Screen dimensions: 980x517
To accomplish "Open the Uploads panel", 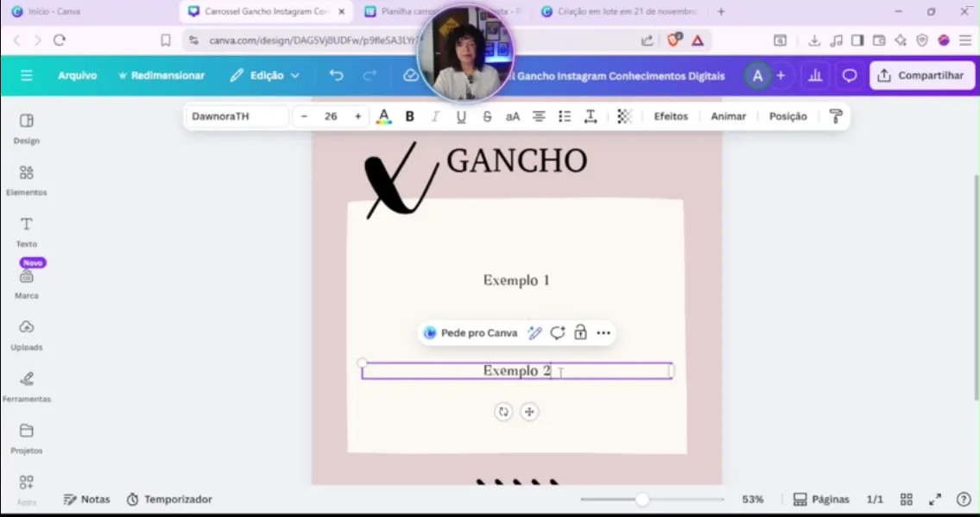I will tap(26, 335).
